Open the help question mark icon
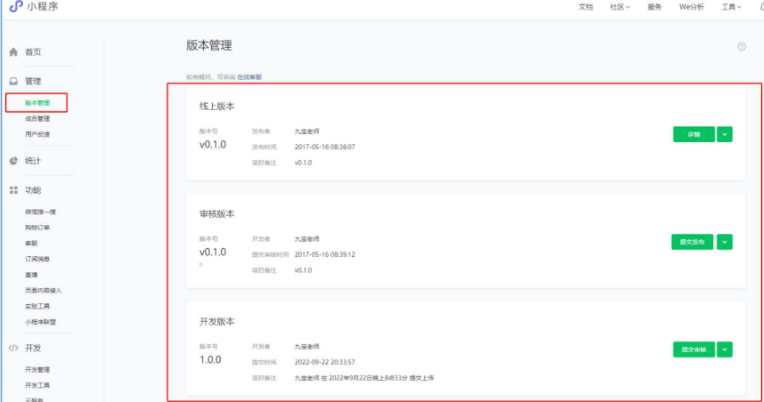 click(x=741, y=47)
